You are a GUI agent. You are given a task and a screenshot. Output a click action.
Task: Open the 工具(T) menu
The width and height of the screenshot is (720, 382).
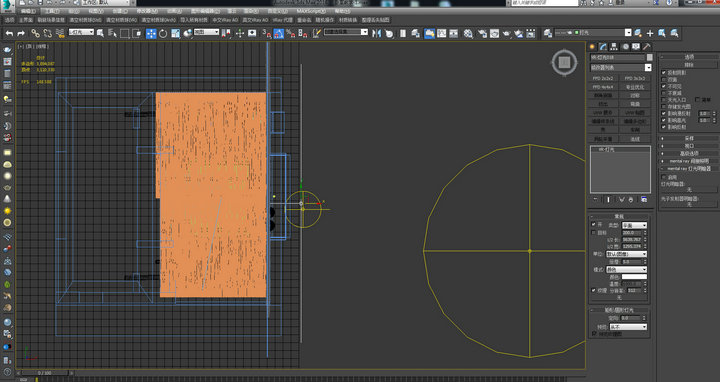tap(51, 11)
